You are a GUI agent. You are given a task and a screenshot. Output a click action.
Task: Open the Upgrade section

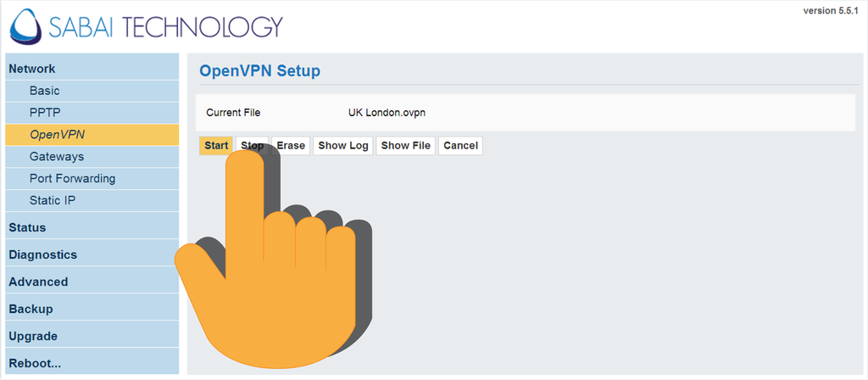tap(92, 336)
